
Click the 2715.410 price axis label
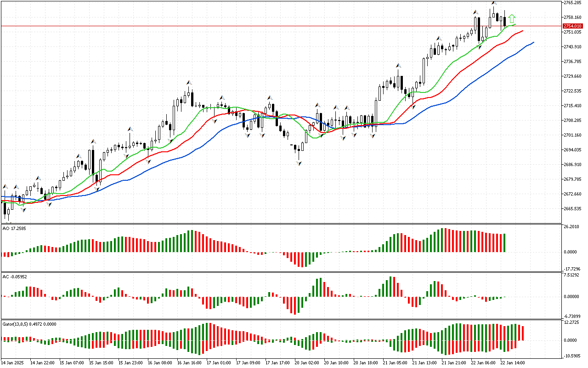(572, 106)
